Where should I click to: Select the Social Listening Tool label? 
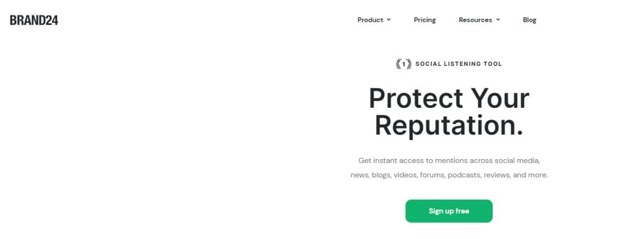click(x=459, y=64)
